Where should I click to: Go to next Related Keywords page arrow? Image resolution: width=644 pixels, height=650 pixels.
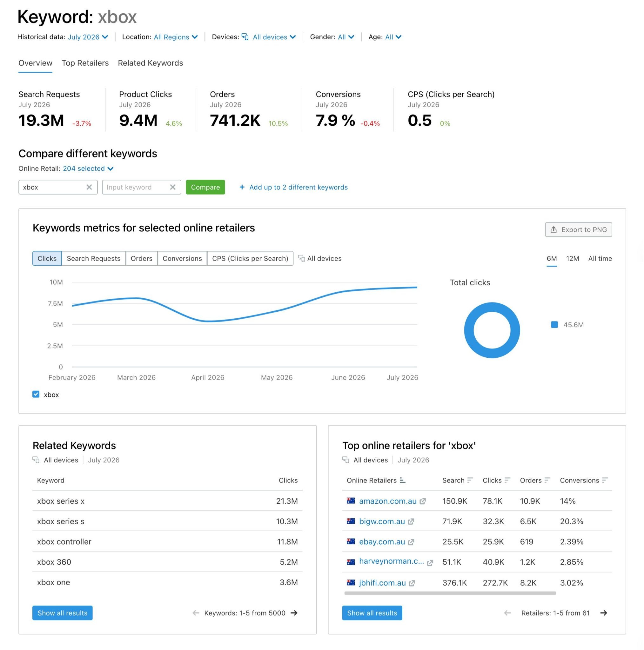(x=294, y=613)
